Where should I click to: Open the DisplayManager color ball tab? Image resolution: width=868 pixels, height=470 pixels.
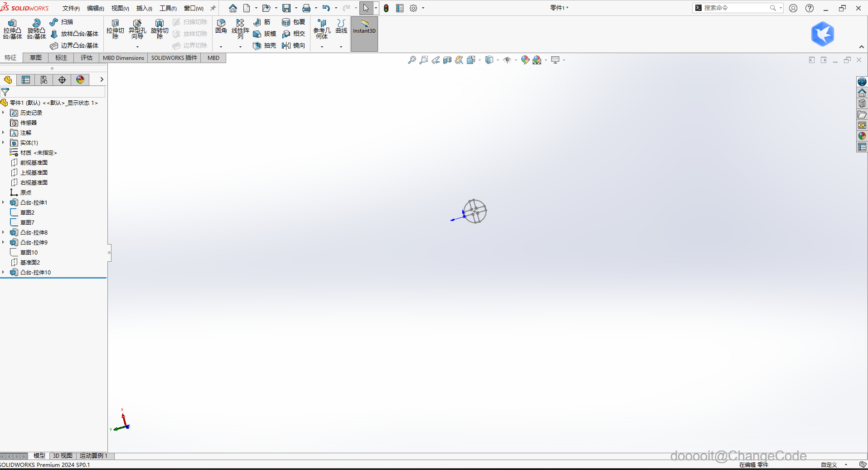80,80
